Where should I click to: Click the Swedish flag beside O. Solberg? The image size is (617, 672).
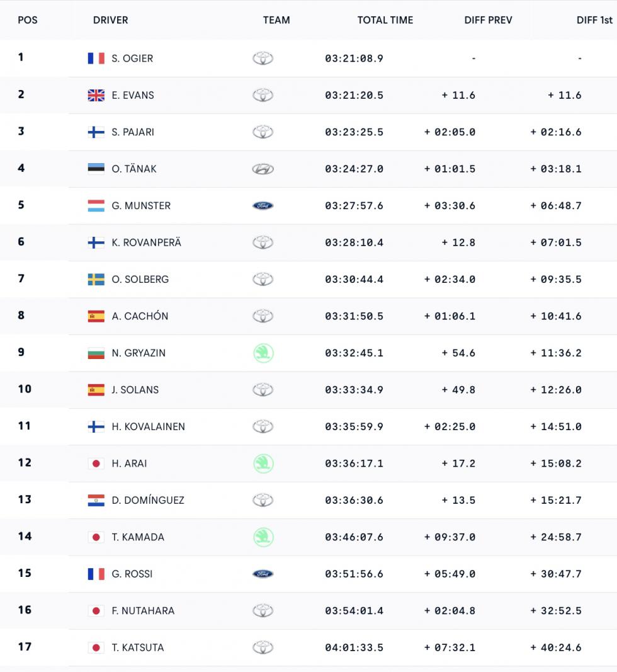pyautogui.click(x=96, y=280)
